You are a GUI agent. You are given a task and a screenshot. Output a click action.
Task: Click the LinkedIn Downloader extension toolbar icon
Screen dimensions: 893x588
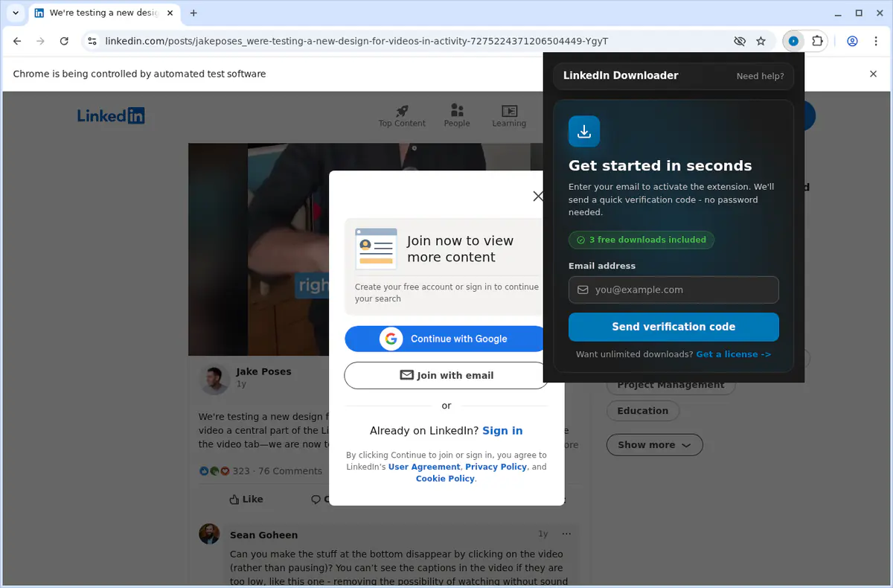click(793, 41)
